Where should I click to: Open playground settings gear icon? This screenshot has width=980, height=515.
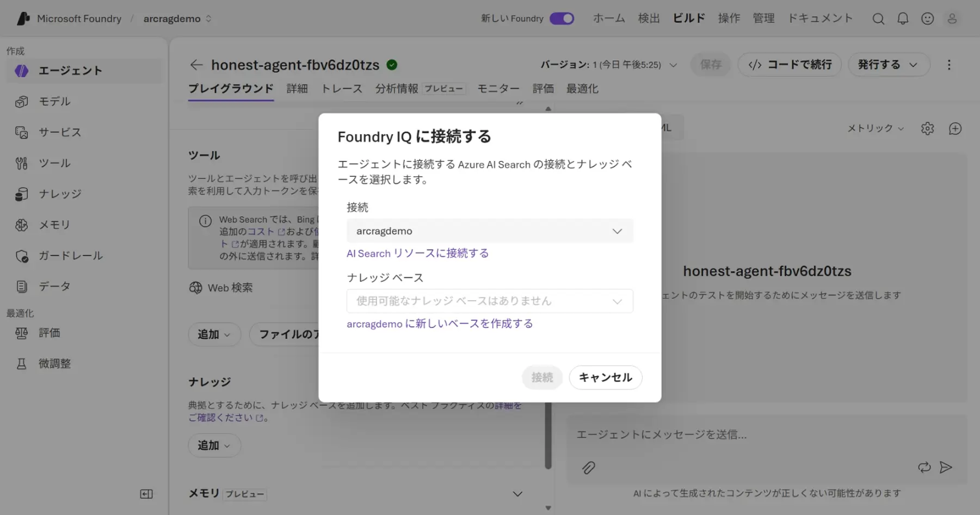pos(927,128)
